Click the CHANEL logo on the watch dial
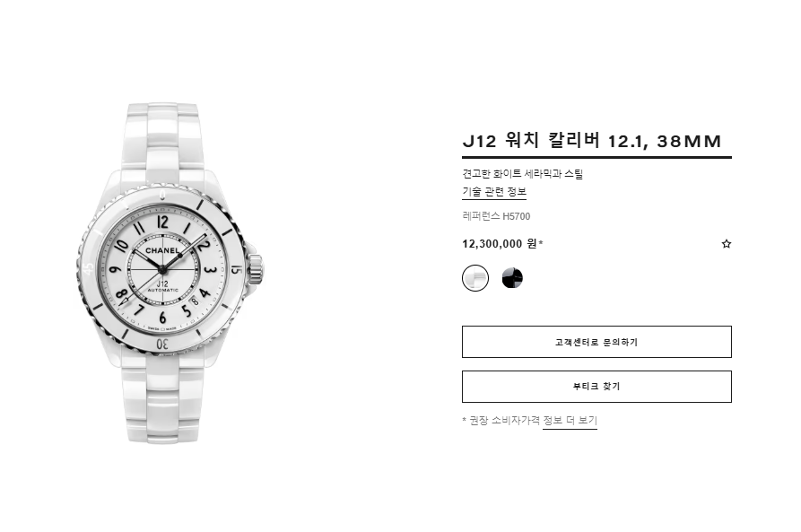Image resolution: width=801 pixels, height=532 pixels. pyautogui.click(x=162, y=250)
